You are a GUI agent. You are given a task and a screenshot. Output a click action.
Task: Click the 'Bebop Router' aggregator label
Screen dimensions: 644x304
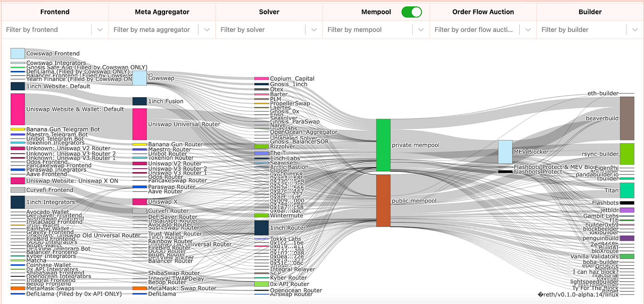(x=167, y=282)
